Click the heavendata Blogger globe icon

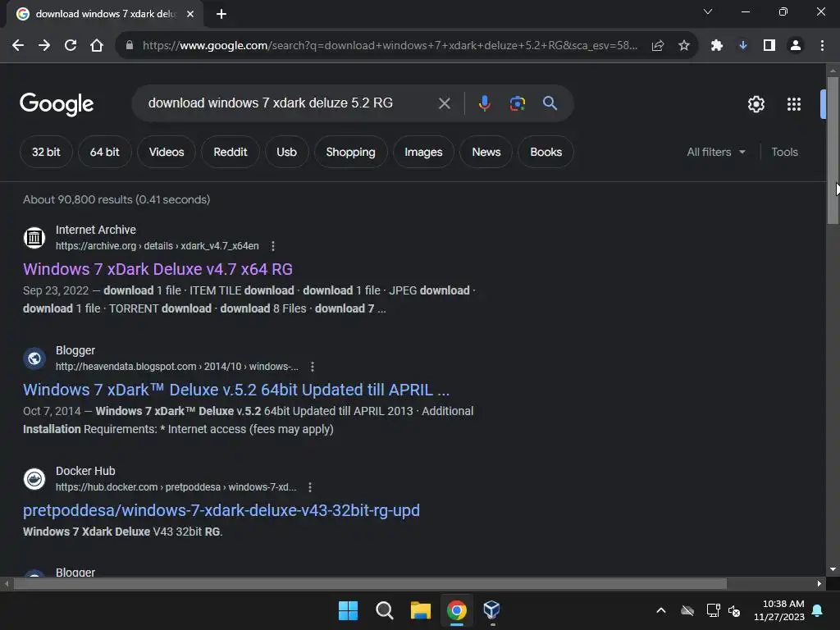pos(34,358)
